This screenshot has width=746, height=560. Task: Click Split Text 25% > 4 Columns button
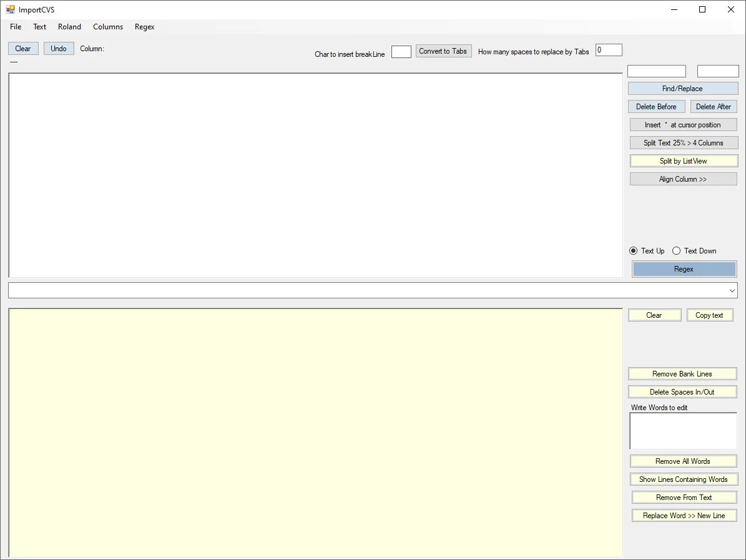(x=683, y=143)
